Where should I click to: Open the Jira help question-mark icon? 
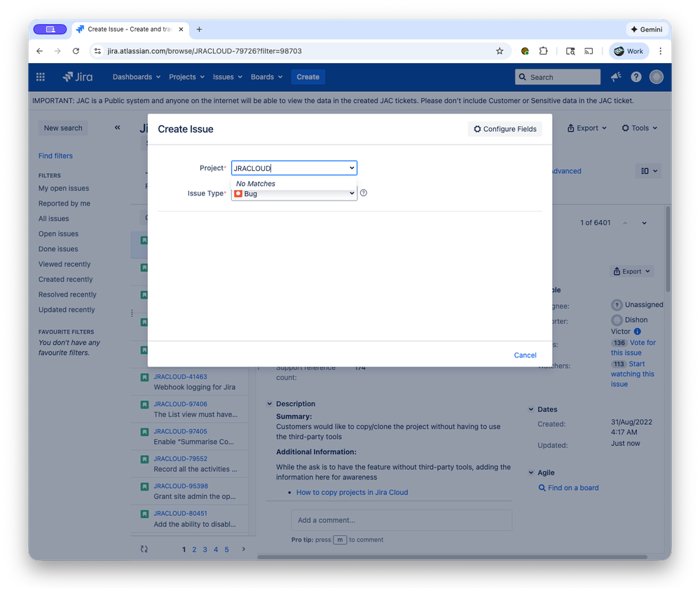pyautogui.click(x=636, y=77)
